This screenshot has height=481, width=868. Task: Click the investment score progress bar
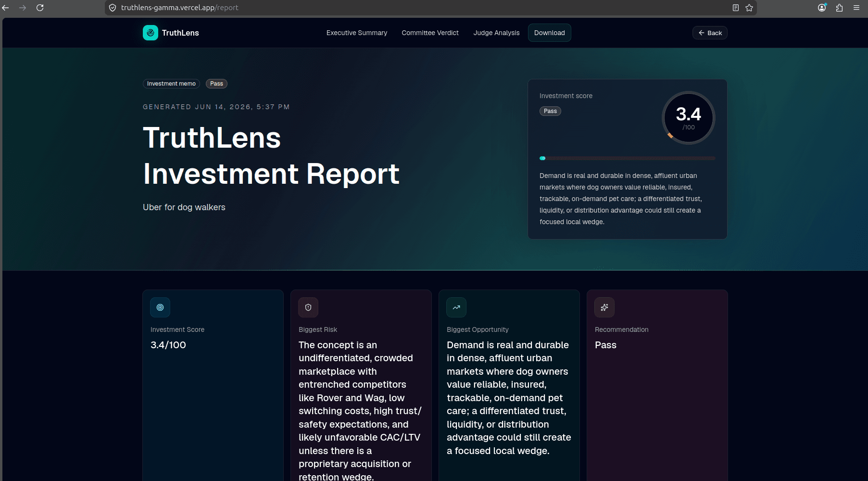[x=627, y=158]
